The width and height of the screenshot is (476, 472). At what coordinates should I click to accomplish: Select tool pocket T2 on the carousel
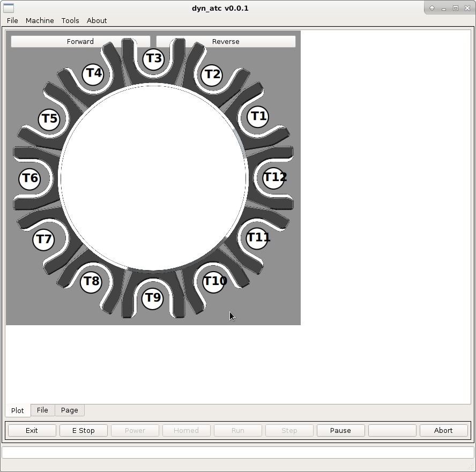click(x=212, y=75)
